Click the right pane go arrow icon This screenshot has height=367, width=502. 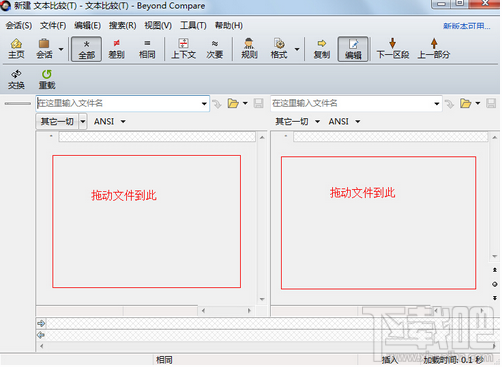(x=449, y=104)
